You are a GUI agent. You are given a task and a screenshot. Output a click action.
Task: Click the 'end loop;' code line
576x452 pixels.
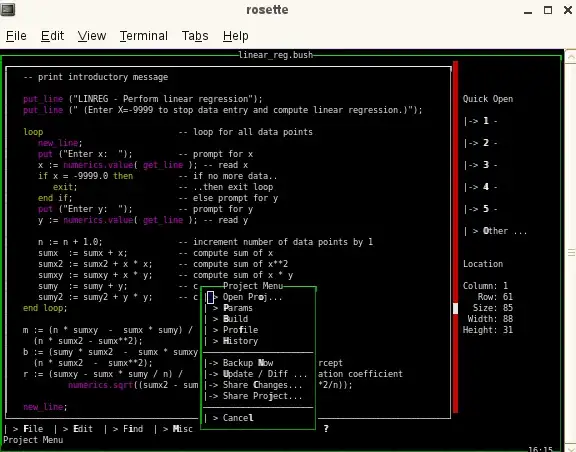coord(45,308)
